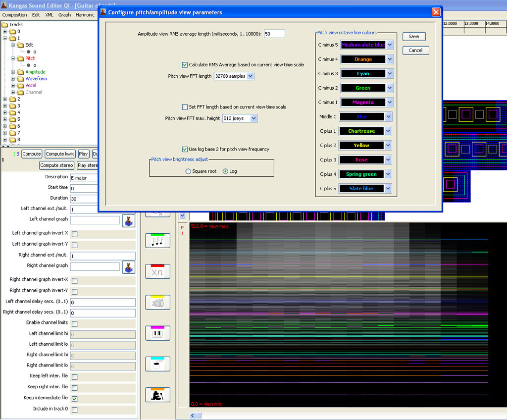The height and width of the screenshot is (420, 507).
Task: Toggle Keep left inter. file checkbox
Action: [x=74, y=377]
